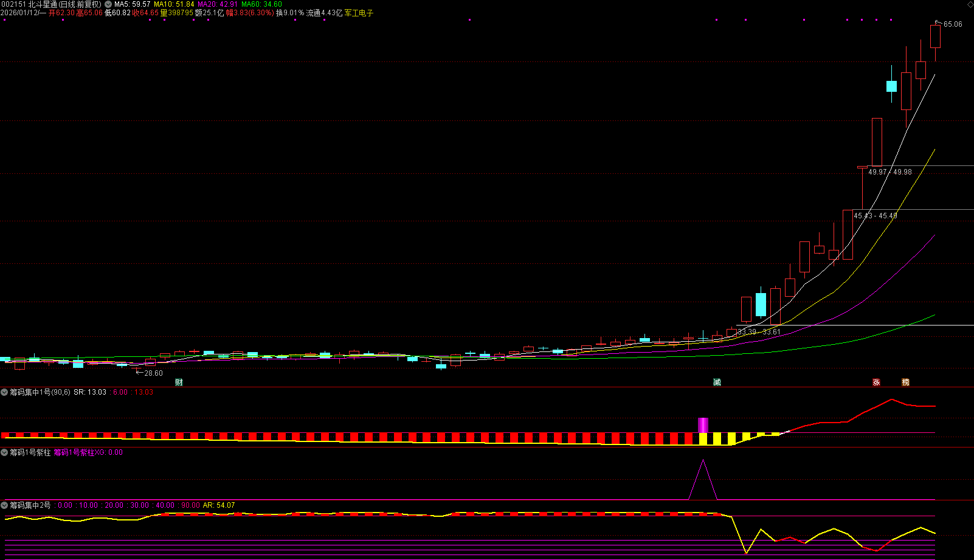Select the MA60 moving average label
Viewport: 974px width, 560px height.
tap(261, 4)
